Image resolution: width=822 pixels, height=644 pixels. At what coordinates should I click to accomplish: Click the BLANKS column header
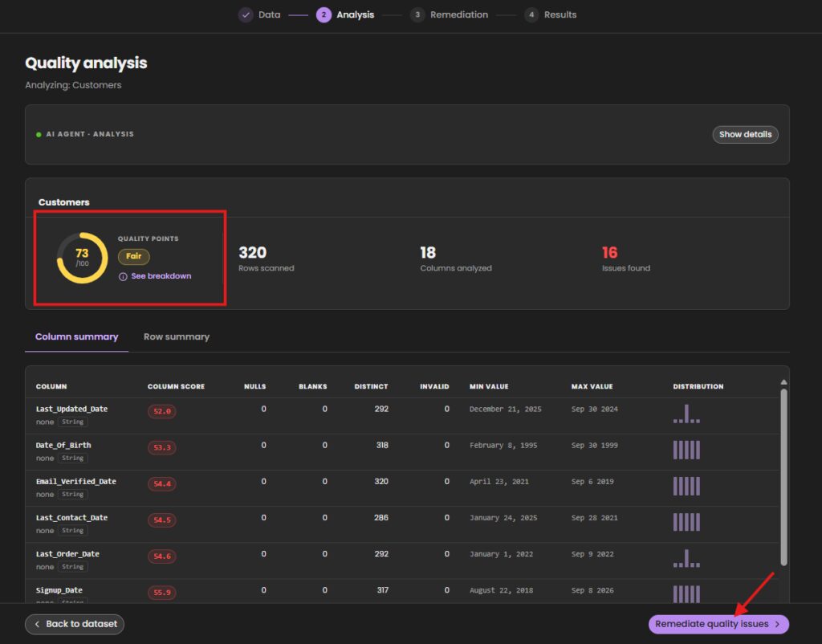(312, 386)
